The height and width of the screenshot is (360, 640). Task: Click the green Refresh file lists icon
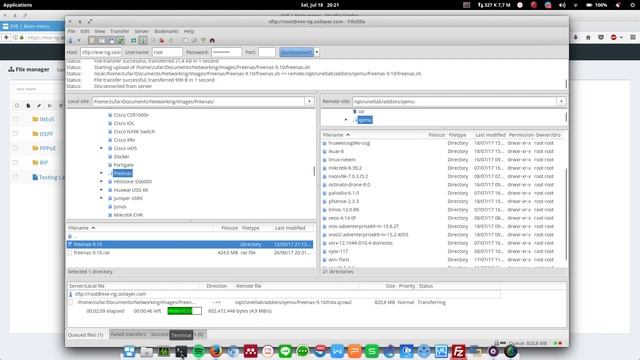click(x=133, y=40)
